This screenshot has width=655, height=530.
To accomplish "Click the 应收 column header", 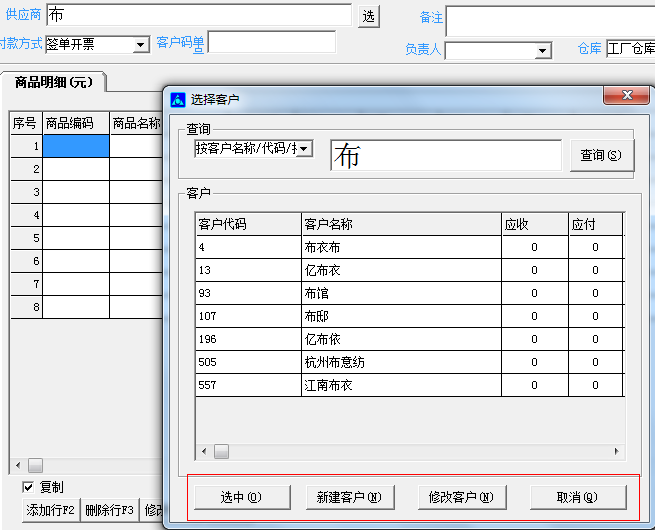I will pyautogui.click(x=535, y=224).
